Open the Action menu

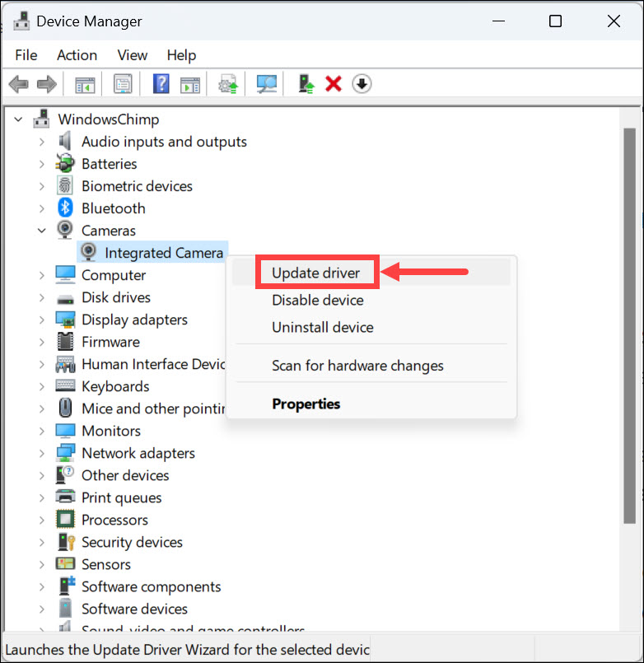click(77, 55)
